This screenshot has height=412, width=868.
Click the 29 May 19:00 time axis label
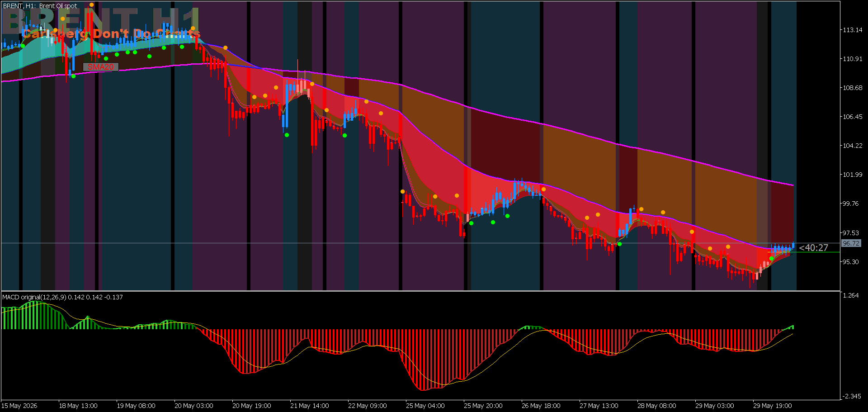click(x=773, y=406)
